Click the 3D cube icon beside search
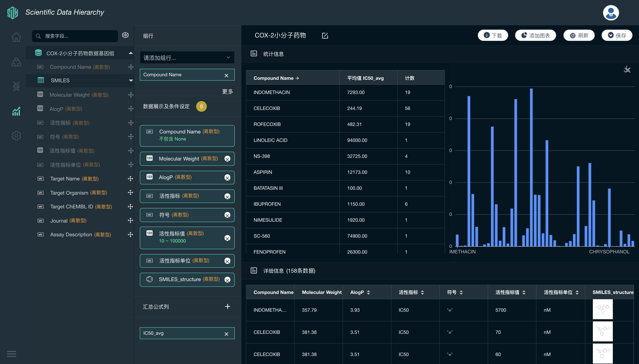Screen dimensions: 639x364 tap(125, 35)
